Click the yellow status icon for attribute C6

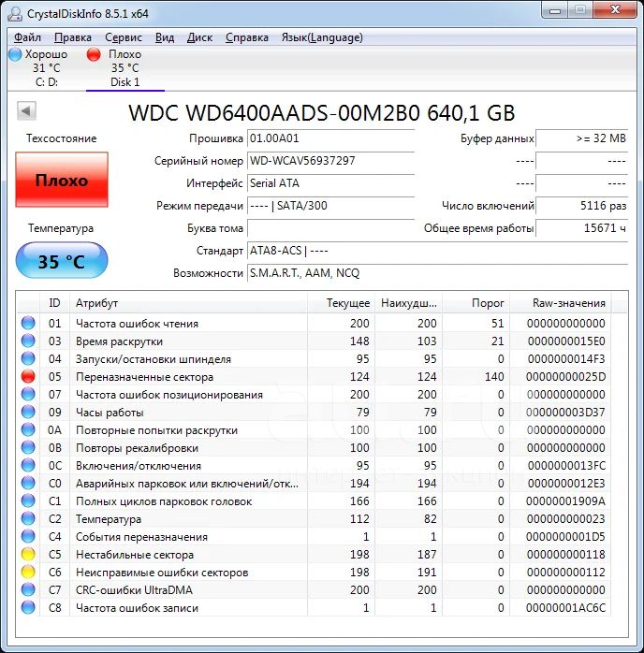pyautogui.click(x=28, y=572)
